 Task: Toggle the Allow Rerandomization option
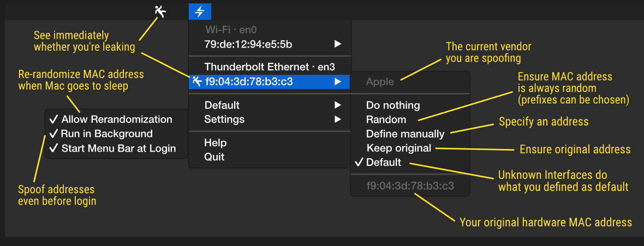click(111, 119)
